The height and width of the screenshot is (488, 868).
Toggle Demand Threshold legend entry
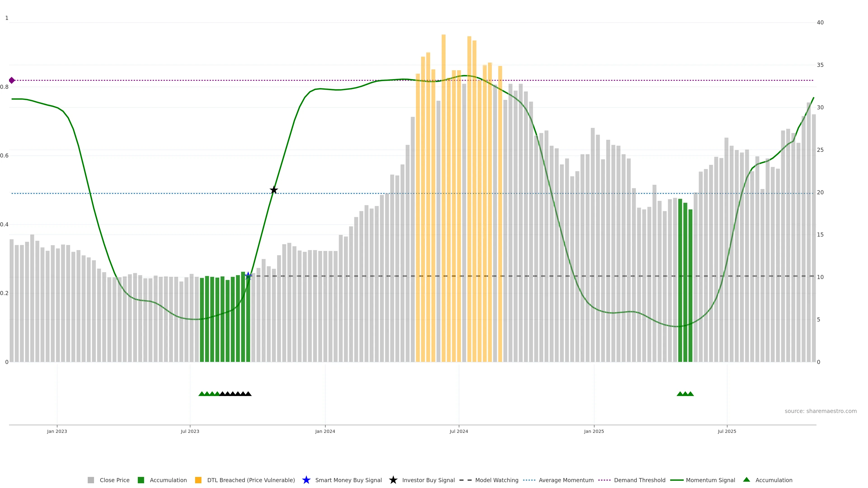tap(639, 480)
